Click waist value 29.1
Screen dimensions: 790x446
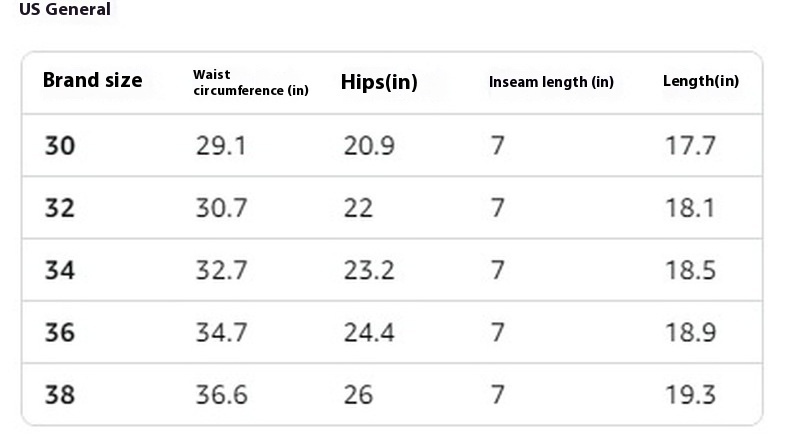[x=221, y=146]
